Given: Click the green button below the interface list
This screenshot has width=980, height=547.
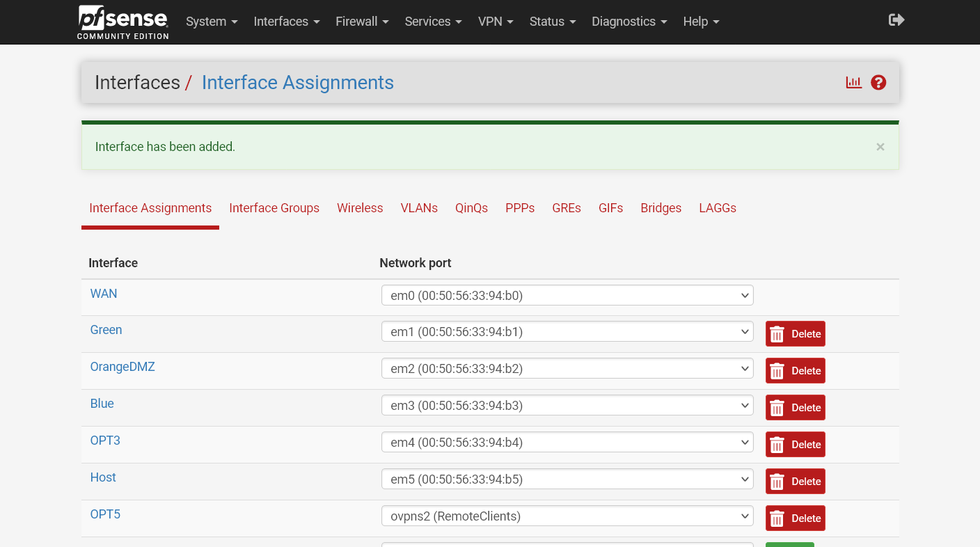Looking at the screenshot, I should [789, 544].
